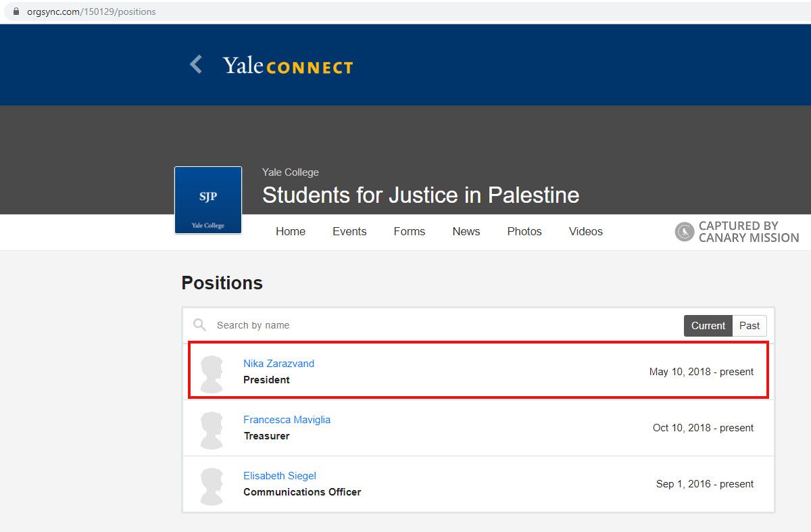Select the Photos tab
Image resolution: width=811 pixels, height=532 pixels.
[x=524, y=231]
